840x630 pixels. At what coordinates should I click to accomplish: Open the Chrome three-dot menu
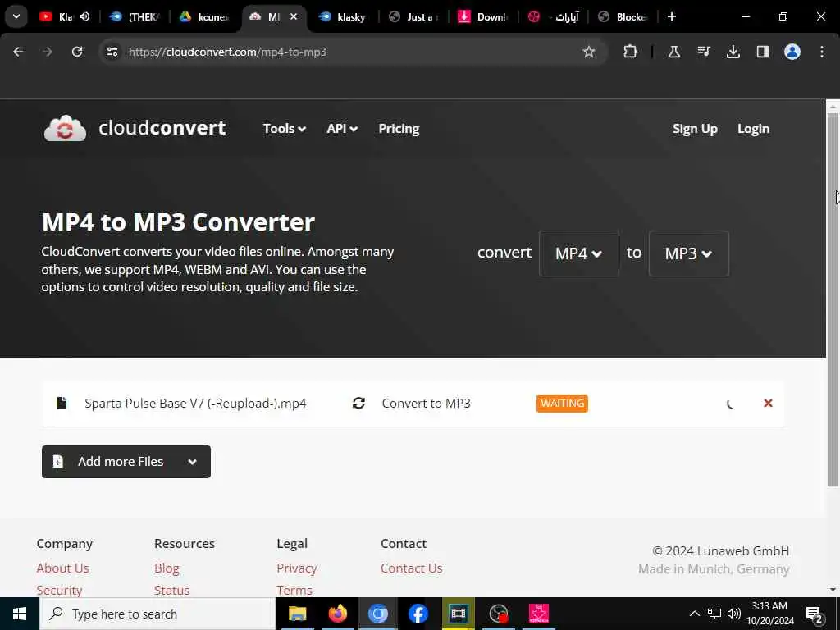(822, 52)
